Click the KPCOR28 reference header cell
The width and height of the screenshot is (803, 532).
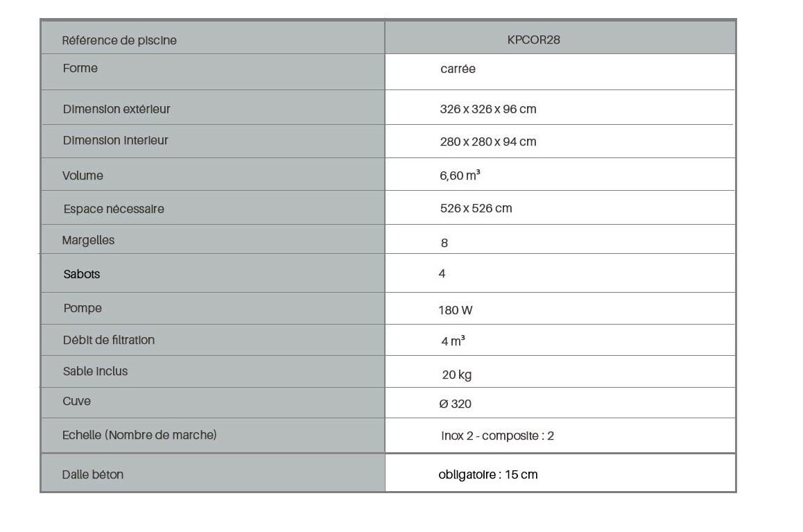pos(533,40)
